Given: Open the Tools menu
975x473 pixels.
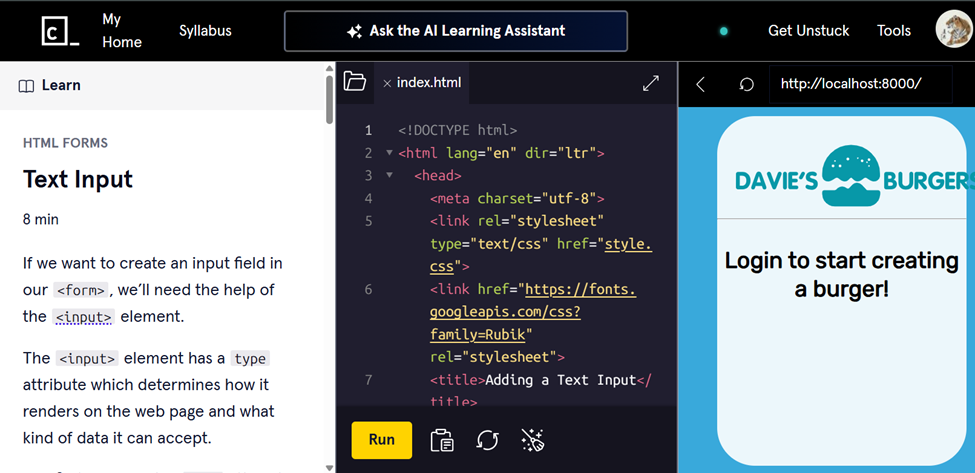Looking at the screenshot, I should (x=894, y=30).
